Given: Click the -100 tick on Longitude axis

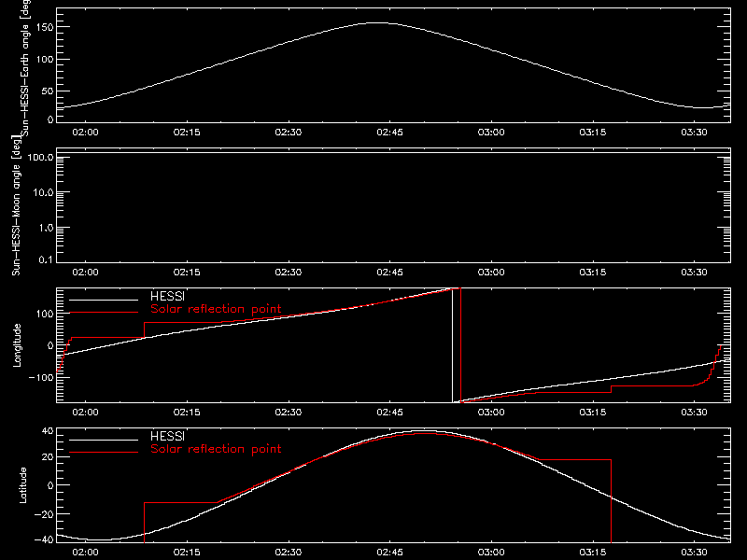Looking at the screenshot, I should tap(43, 377).
